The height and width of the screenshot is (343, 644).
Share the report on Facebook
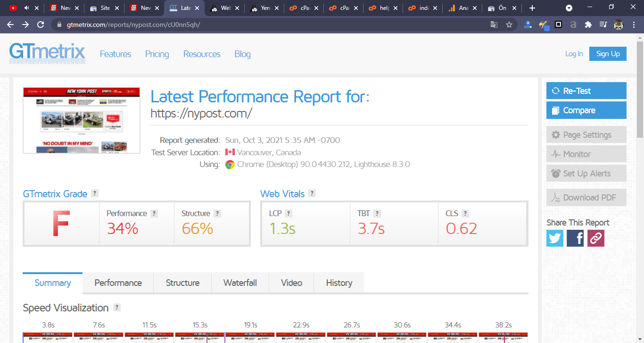pyautogui.click(x=575, y=238)
